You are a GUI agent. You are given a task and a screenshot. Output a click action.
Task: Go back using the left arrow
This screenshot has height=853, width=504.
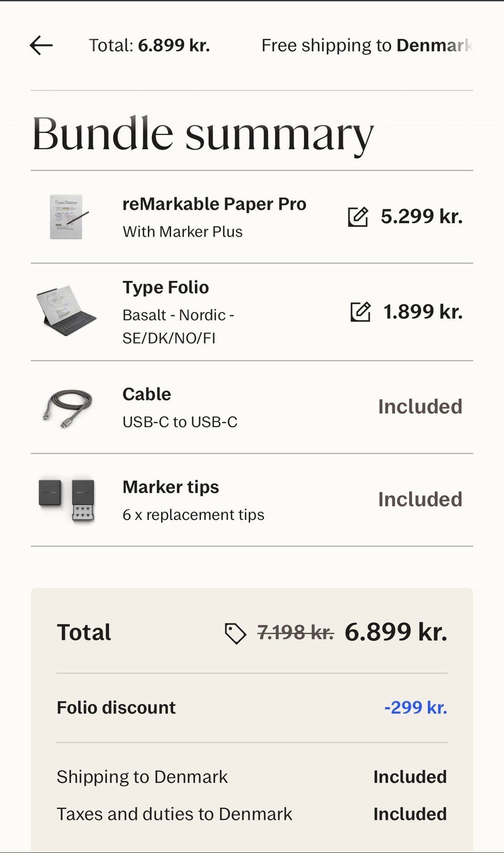(41, 46)
